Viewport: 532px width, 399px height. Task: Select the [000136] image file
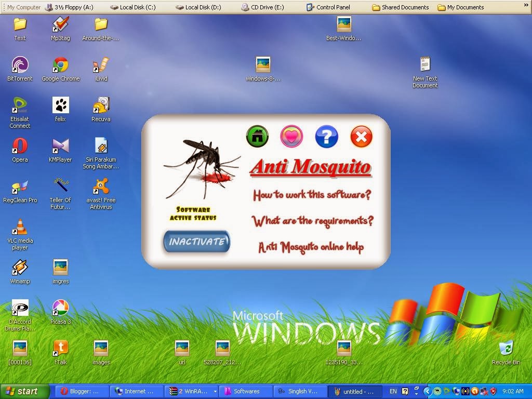pyautogui.click(x=20, y=353)
